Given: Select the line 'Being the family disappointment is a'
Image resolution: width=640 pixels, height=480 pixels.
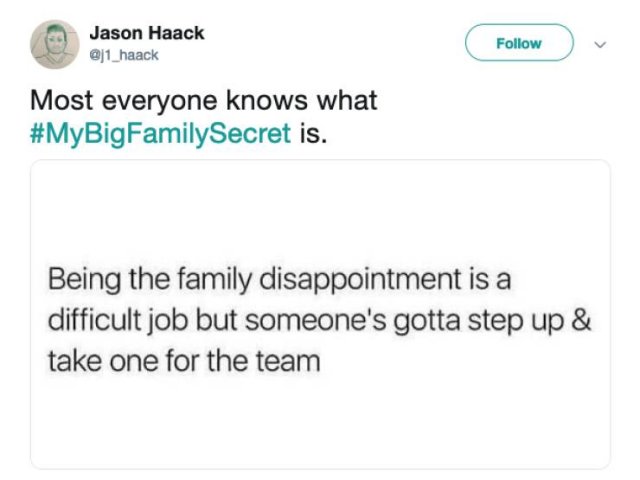Looking at the screenshot, I should click(280, 280).
